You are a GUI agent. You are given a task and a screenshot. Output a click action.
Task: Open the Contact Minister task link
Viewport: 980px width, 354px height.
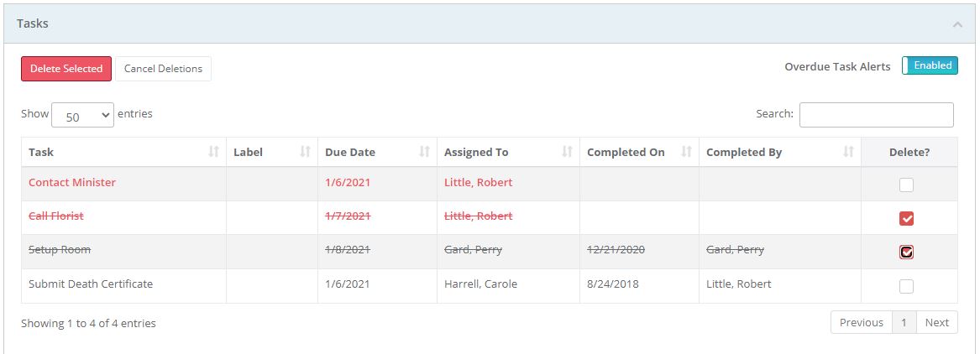pyautogui.click(x=72, y=183)
